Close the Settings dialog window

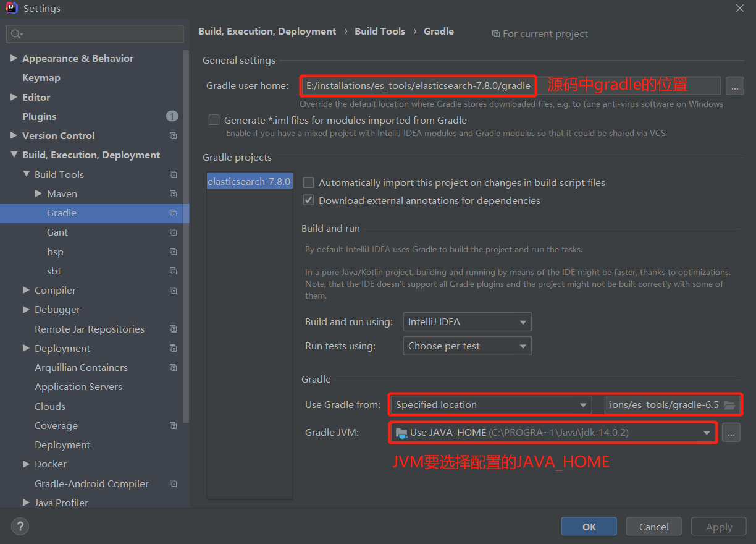pos(739,8)
